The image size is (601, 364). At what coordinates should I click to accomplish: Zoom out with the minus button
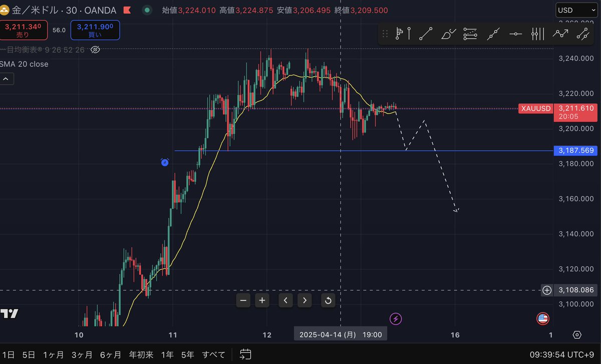pyautogui.click(x=243, y=300)
